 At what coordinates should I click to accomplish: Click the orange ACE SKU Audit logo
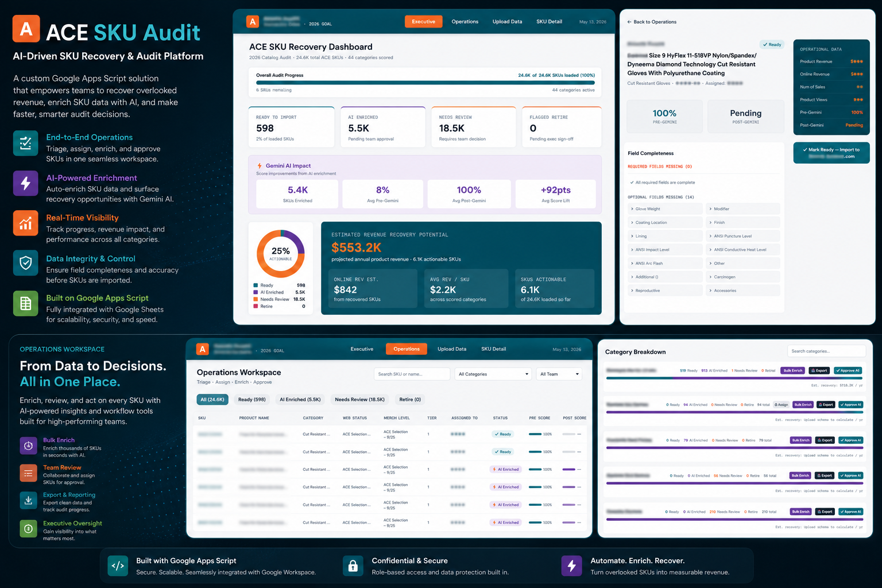coord(26,29)
